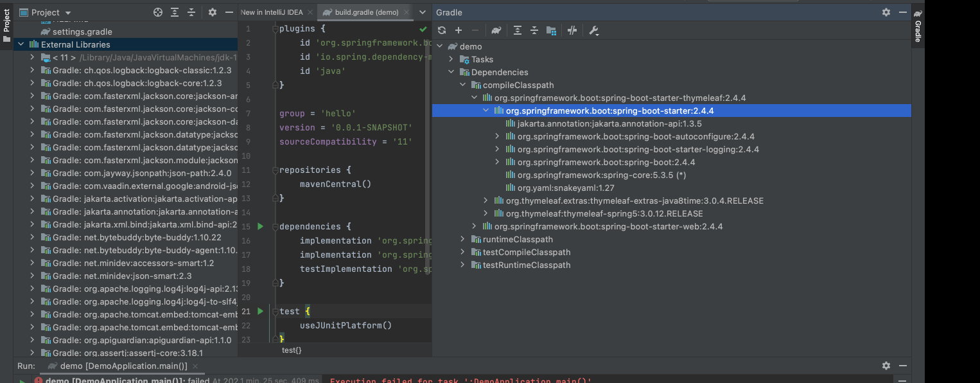Expand the Gradle Tasks folder
980x383 pixels.
(x=451, y=59)
